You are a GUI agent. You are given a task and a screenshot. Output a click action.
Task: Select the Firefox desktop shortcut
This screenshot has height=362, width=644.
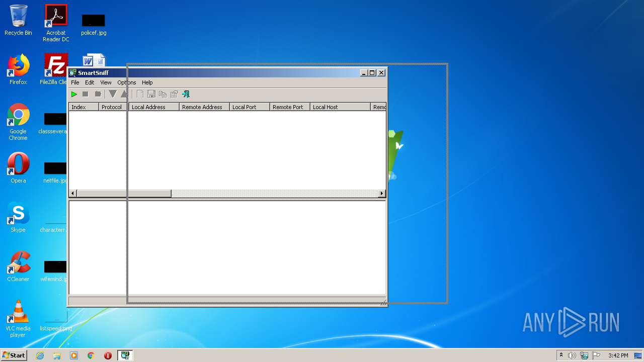tap(18, 69)
